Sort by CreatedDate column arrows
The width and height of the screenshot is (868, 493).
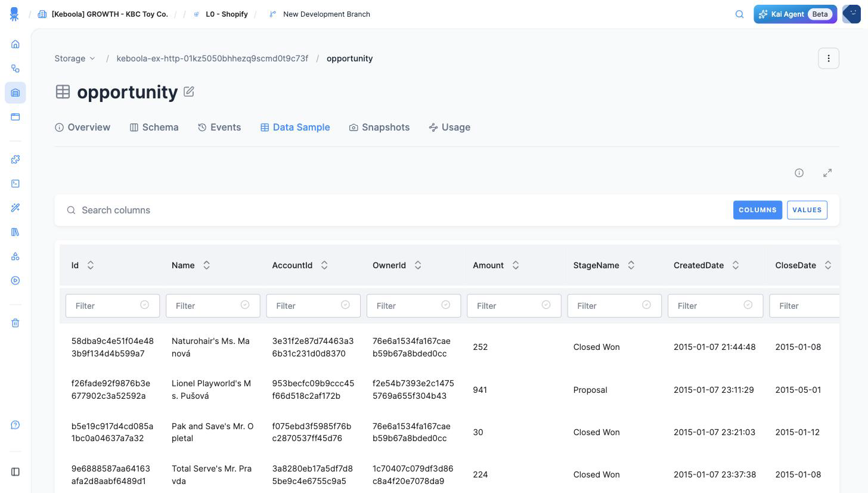(736, 265)
